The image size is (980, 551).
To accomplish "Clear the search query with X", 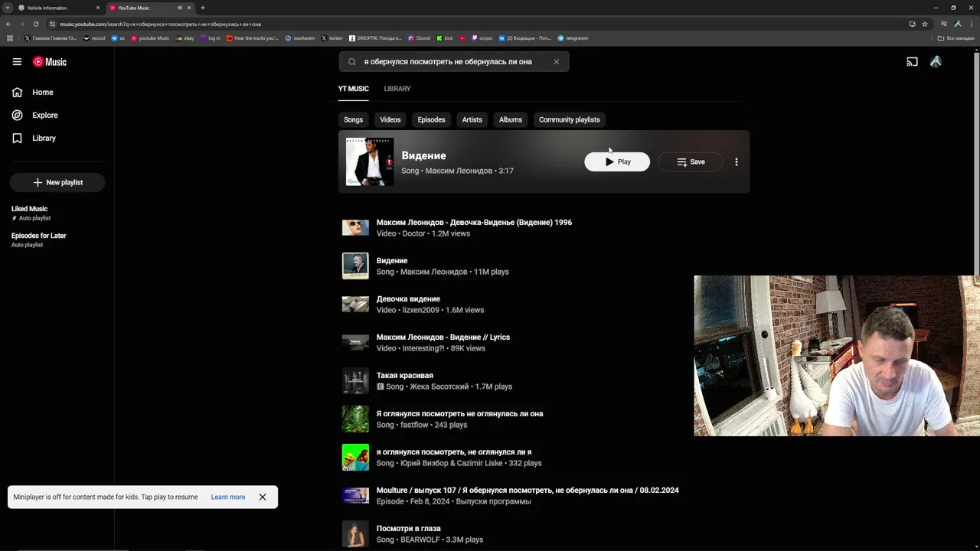I will point(557,62).
